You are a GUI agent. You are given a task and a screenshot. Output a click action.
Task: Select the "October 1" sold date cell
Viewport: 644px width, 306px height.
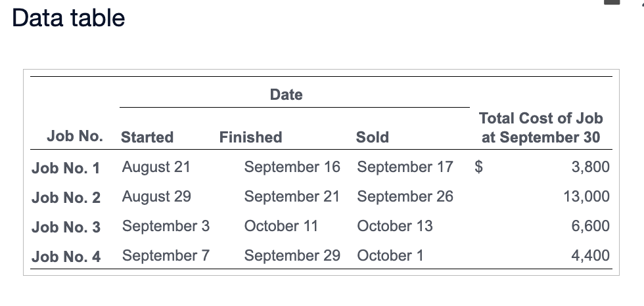[390, 255]
